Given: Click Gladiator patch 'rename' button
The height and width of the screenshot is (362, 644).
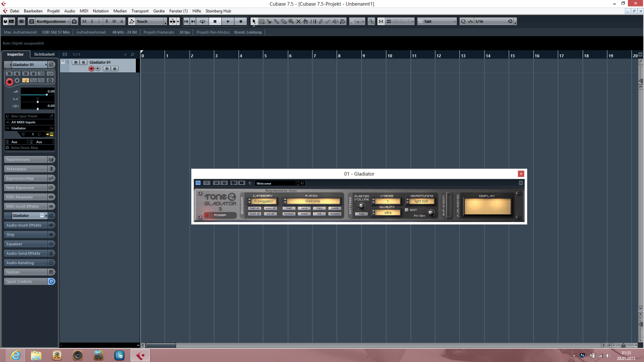Looking at the screenshot, I should coord(335,214).
